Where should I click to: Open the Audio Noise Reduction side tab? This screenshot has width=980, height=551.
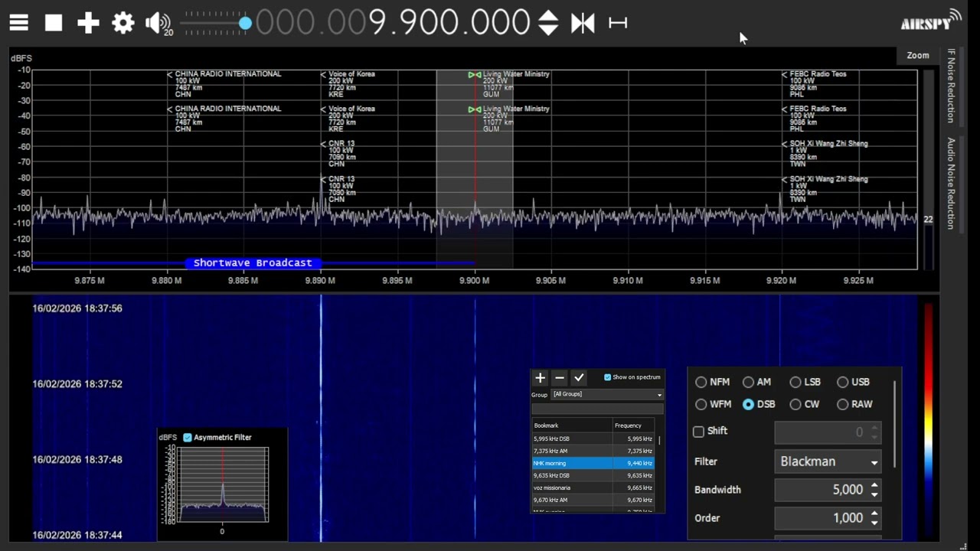(952, 184)
